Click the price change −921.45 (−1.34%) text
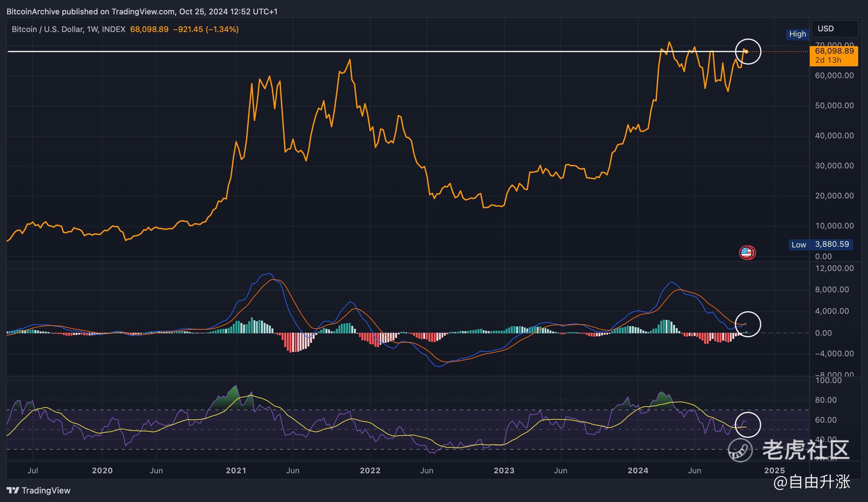This screenshot has width=868, height=502. [206, 29]
